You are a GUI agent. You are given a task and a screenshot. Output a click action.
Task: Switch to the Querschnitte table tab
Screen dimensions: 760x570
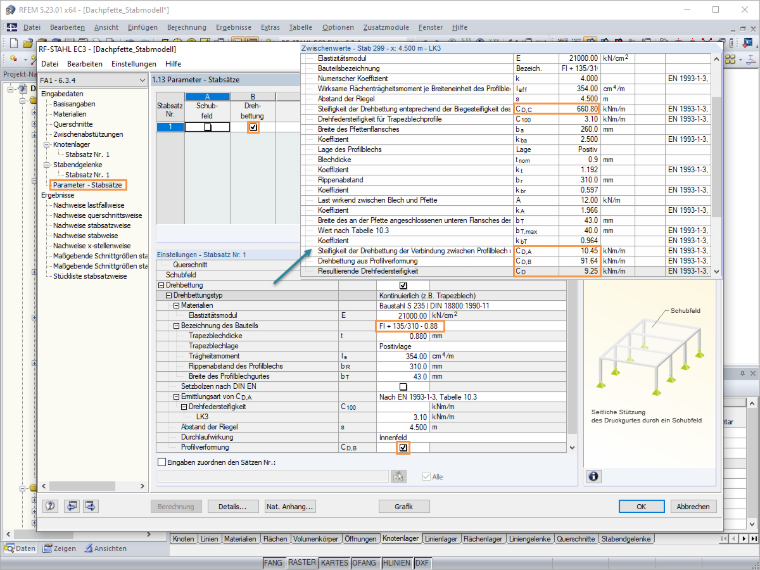(x=576, y=538)
